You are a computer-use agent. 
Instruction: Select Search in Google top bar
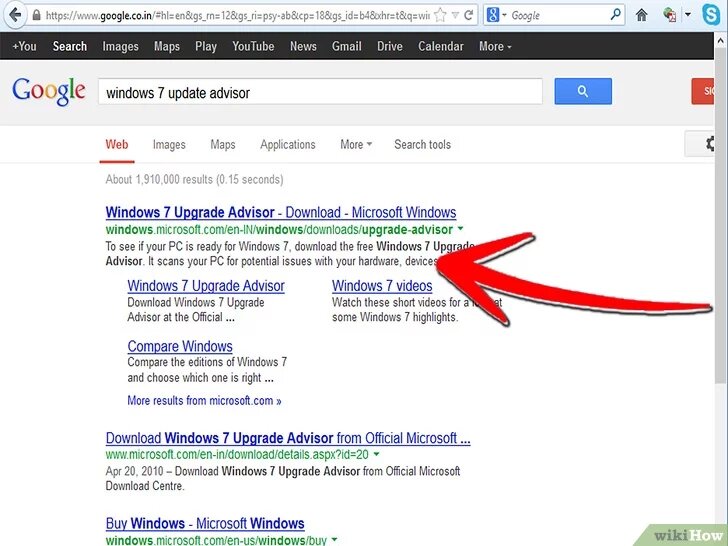pos(70,46)
